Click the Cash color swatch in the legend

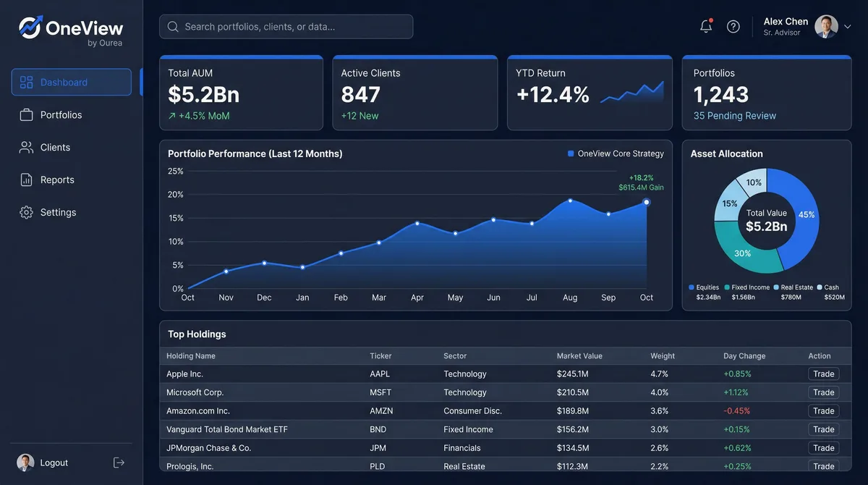click(x=819, y=287)
